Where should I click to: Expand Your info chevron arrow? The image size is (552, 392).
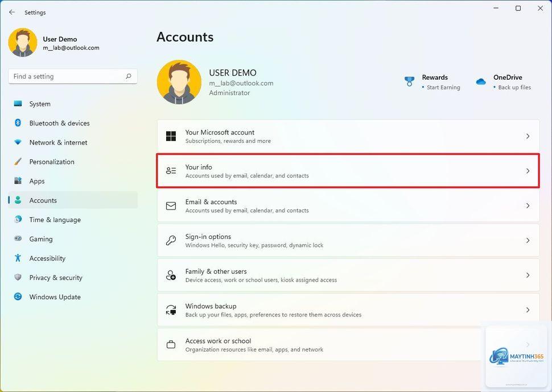(x=528, y=171)
